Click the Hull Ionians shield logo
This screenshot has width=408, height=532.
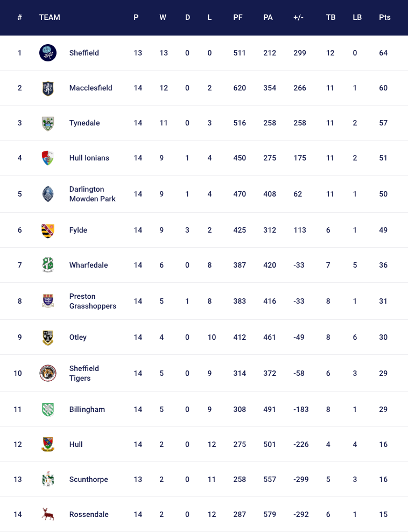(x=48, y=158)
